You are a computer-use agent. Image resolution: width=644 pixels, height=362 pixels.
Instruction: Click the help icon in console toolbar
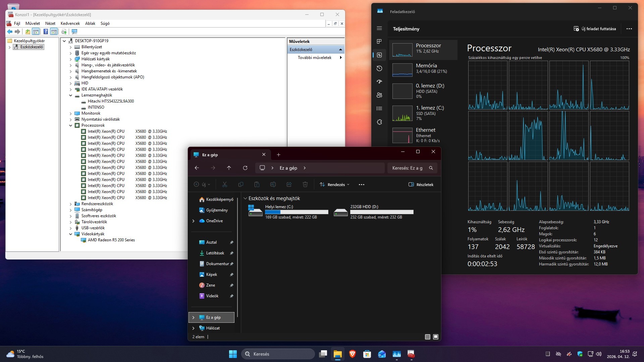click(x=46, y=32)
